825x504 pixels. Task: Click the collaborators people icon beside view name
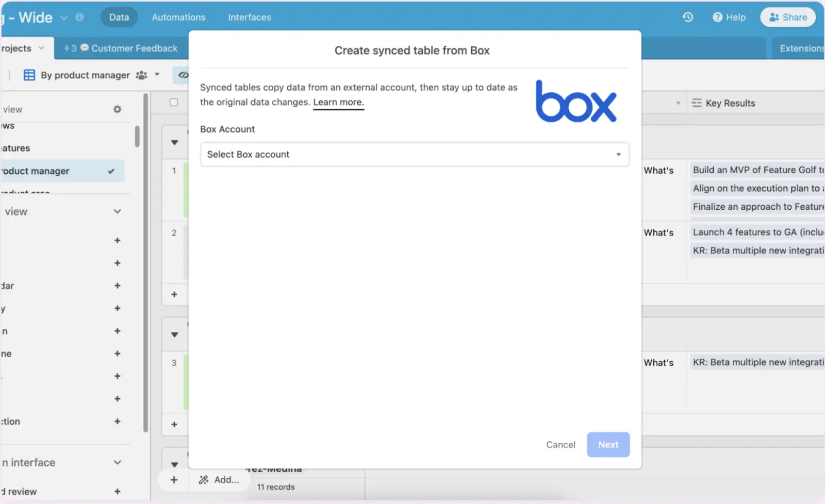click(x=141, y=75)
